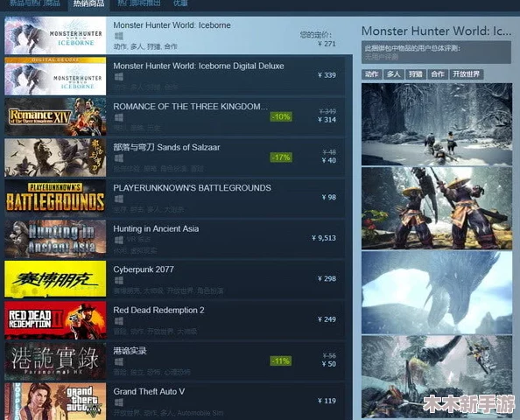Open yellow Cyberpunk 赛博朋克 capsule image
The width and height of the screenshot is (520, 420).
tap(55, 279)
